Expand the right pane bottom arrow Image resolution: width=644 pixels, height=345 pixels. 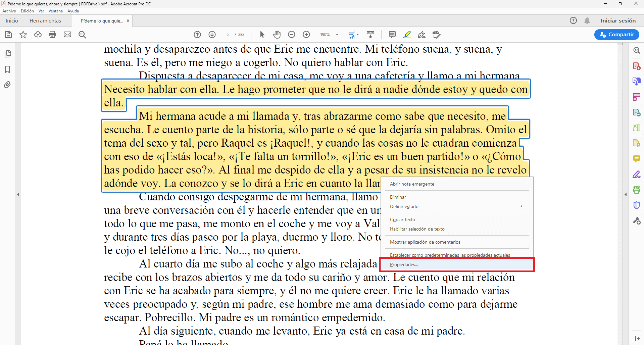click(637, 339)
